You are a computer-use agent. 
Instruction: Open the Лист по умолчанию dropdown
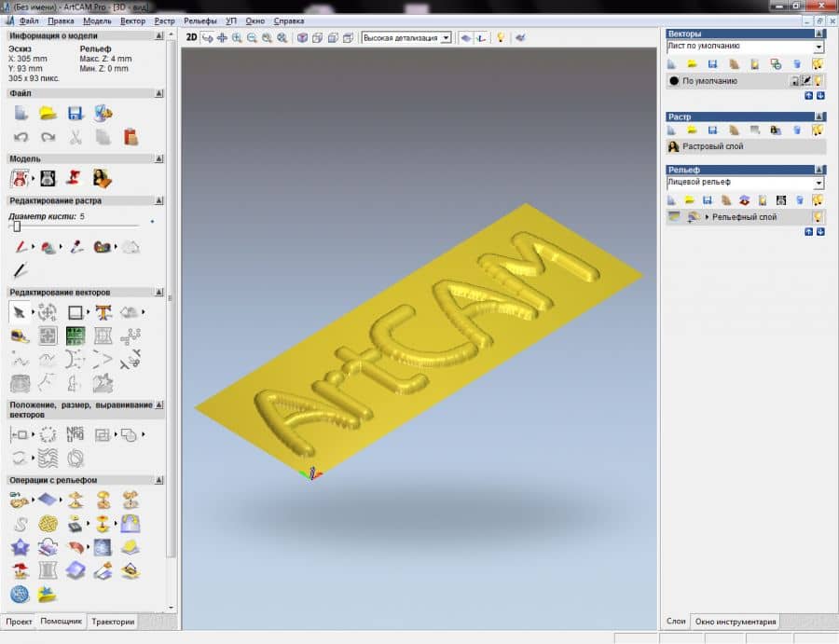[x=818, y=48]
